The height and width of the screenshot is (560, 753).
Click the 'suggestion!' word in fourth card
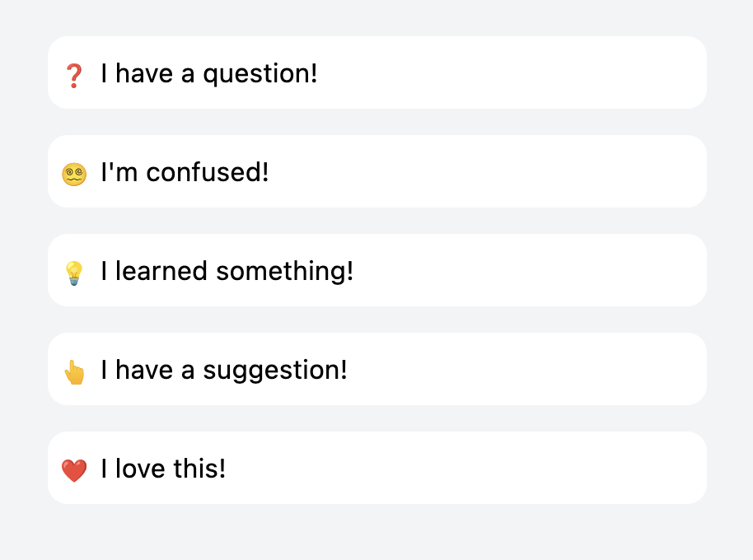(x=274, y=371)
